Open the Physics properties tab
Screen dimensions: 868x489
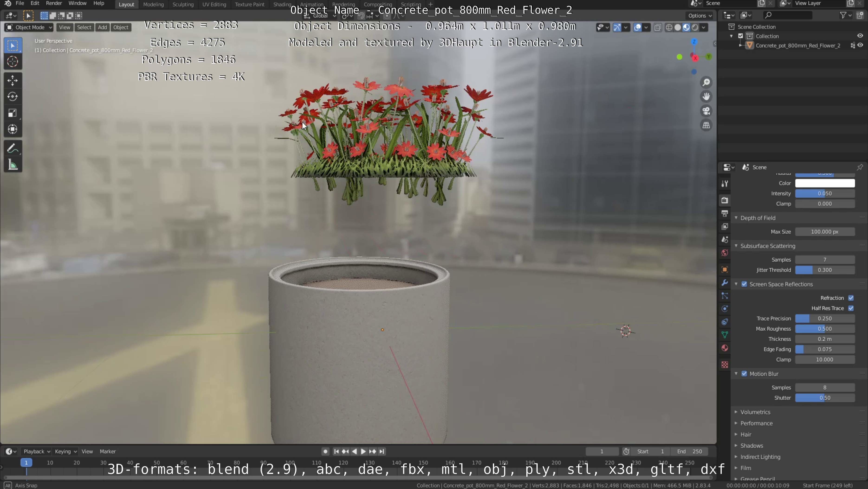(725, 309)
